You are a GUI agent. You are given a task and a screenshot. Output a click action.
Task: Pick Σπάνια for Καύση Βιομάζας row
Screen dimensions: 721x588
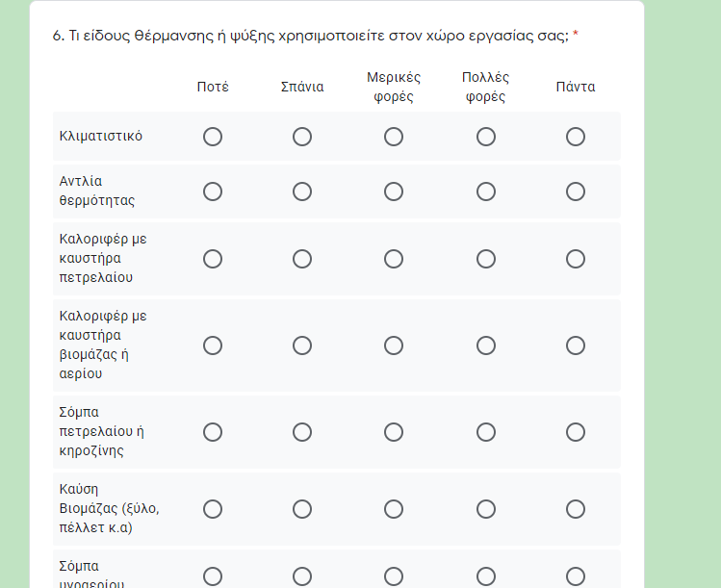pos(302,509)
